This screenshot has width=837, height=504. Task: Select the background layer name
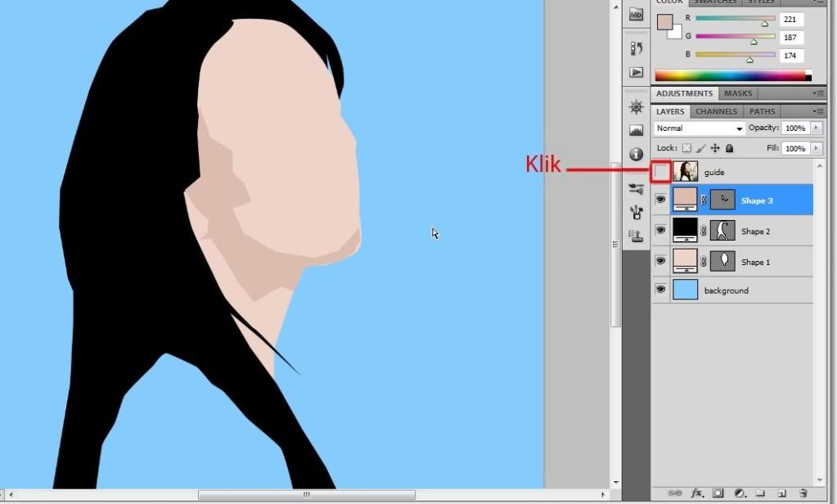[x=726, y=290]
